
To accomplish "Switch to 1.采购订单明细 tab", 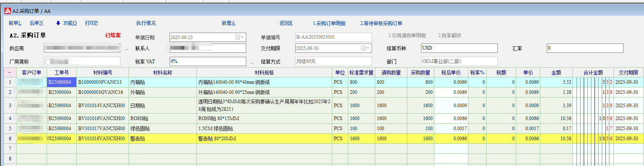I will (x=329, y=23).
